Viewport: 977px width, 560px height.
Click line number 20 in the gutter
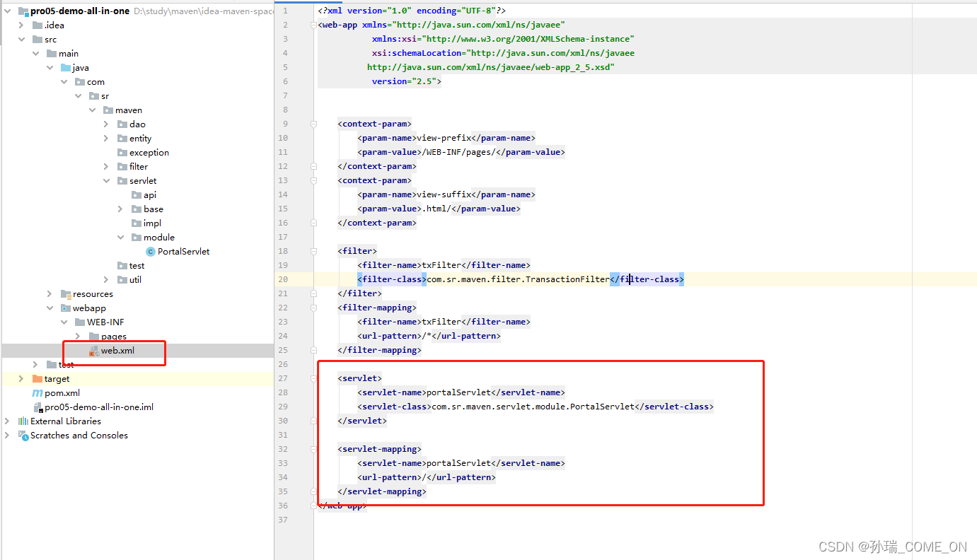click(284, 279)
